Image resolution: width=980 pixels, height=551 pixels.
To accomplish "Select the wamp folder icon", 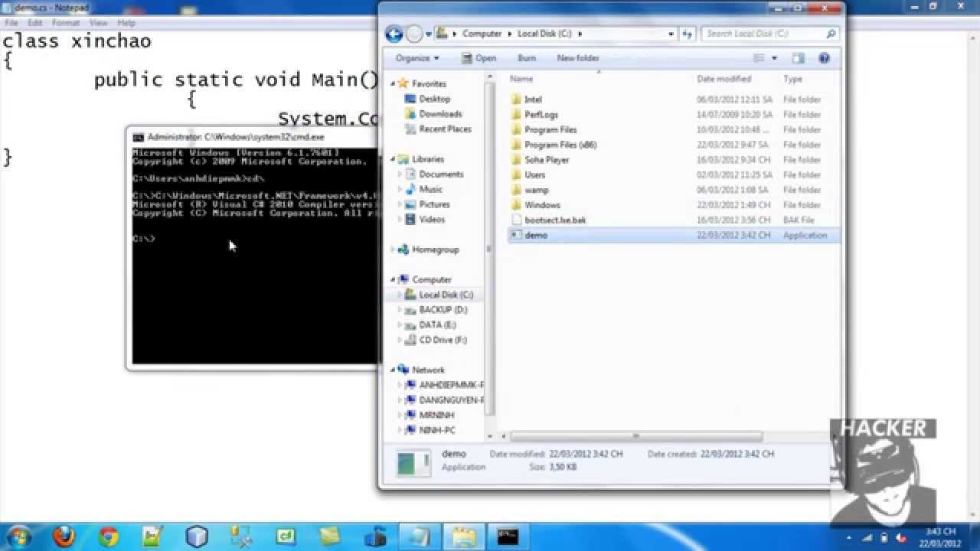I will tap(516, 190).
